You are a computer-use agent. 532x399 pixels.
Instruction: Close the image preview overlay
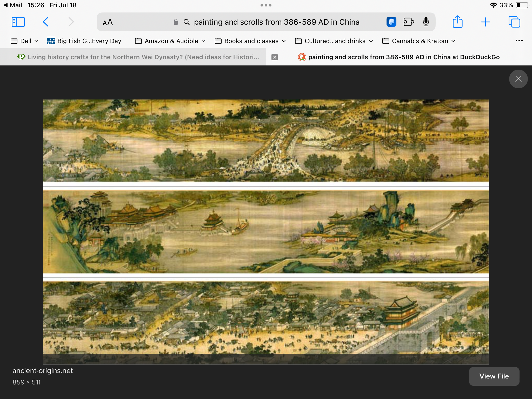click(518, 79)
